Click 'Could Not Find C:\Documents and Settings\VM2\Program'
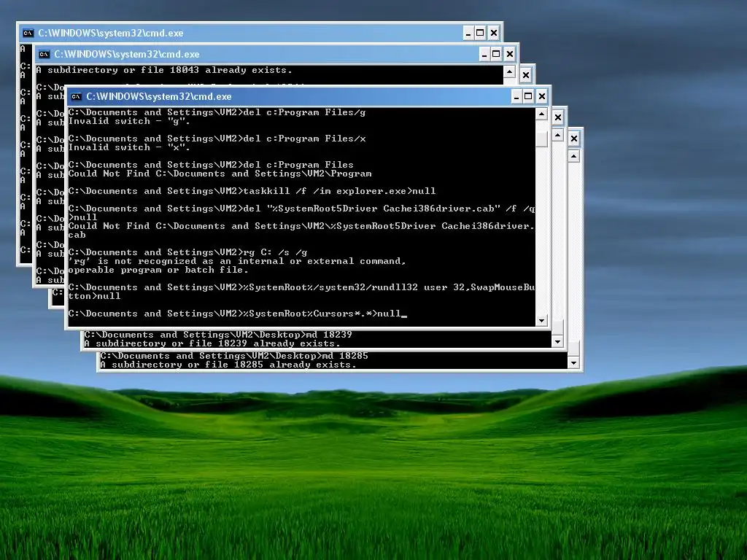This screenshot has width=747, height=560. click(220, 174)
